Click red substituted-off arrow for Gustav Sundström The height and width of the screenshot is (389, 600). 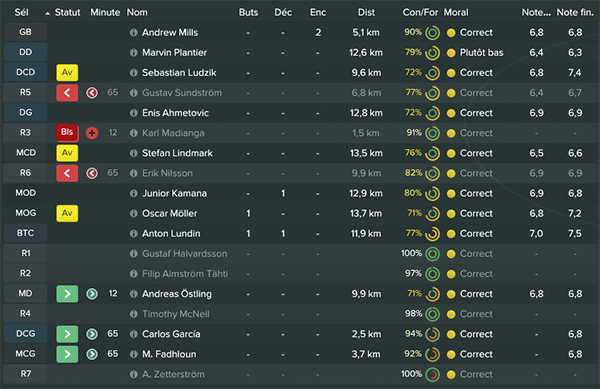67,93
